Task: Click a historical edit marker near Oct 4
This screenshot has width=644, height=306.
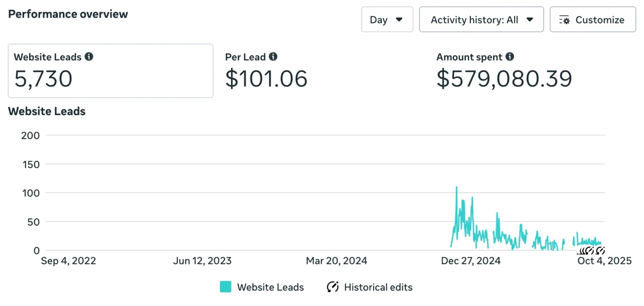Action: (x=600, y=251)
